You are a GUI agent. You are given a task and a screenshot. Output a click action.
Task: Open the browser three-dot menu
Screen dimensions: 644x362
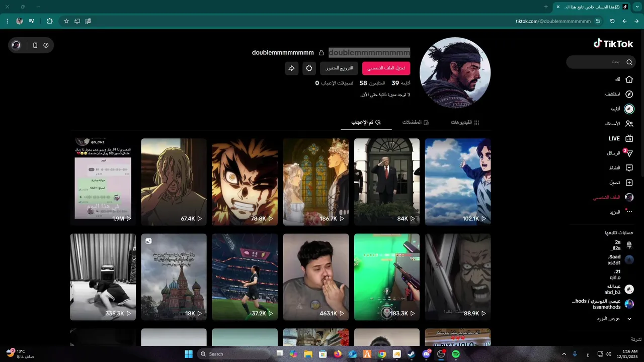[x=7, y=21]
